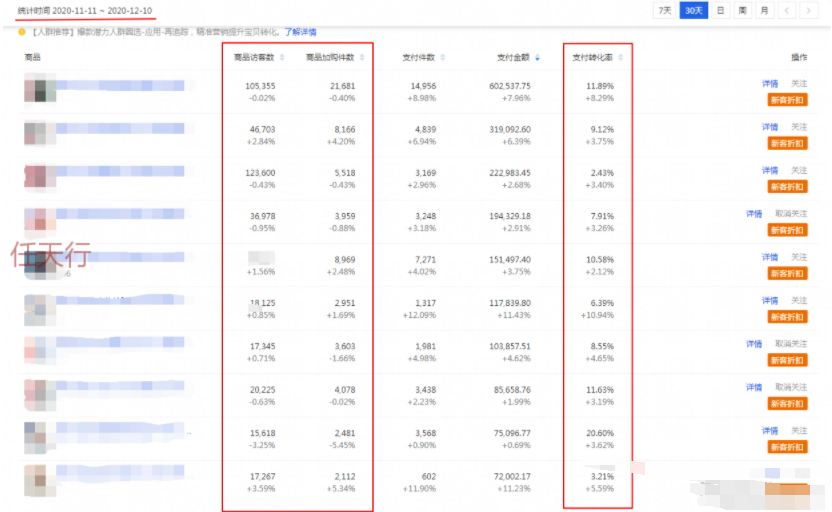Click 新客折扣 button for 222,983.45 row
Screen dimensions: 832x512
[787, 187]
